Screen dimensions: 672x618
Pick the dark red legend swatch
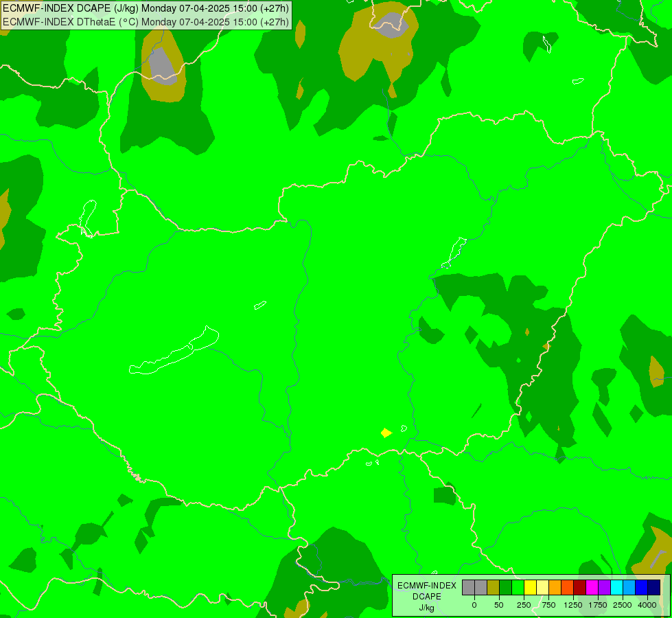pyautogui.click(x=579, y=587)
